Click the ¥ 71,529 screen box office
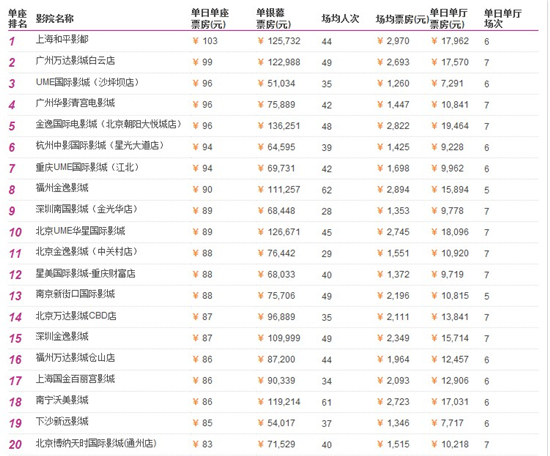 [x=276, y=444]
